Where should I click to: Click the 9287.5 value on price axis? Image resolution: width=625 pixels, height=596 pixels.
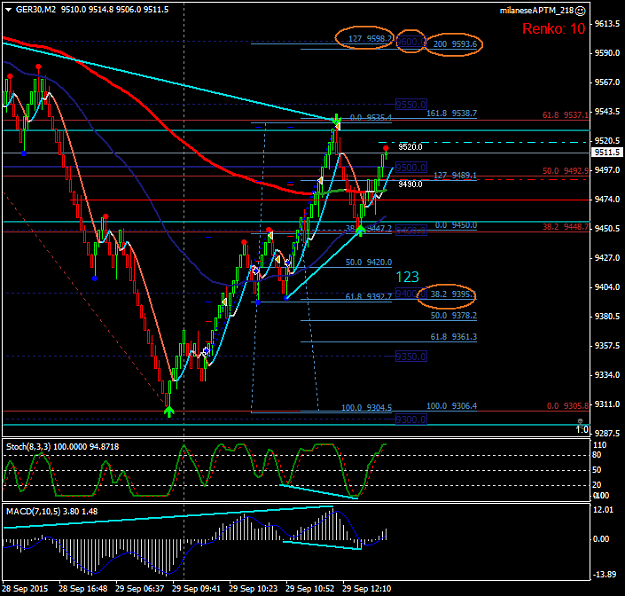pyautogui.click(x=607, y=433)
